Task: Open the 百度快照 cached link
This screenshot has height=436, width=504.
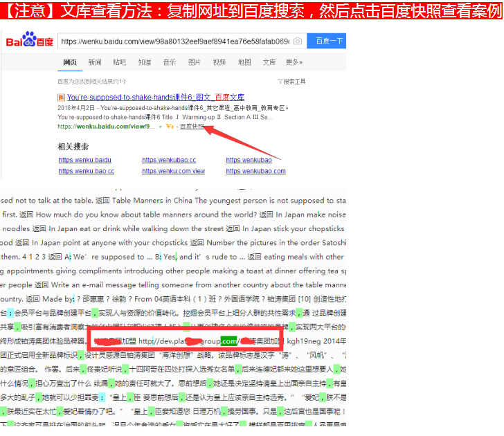Action: point(192,127)
